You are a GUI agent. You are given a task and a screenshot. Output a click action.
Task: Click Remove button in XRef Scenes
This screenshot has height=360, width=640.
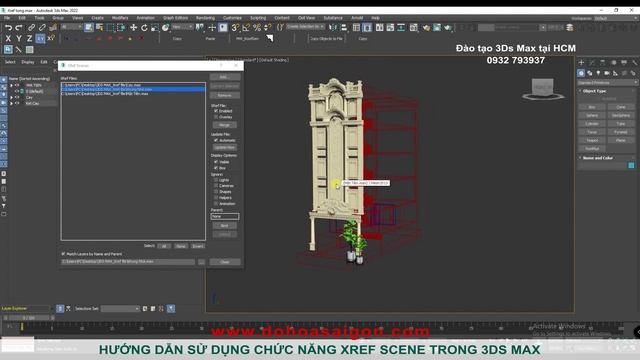coord(224,95)
